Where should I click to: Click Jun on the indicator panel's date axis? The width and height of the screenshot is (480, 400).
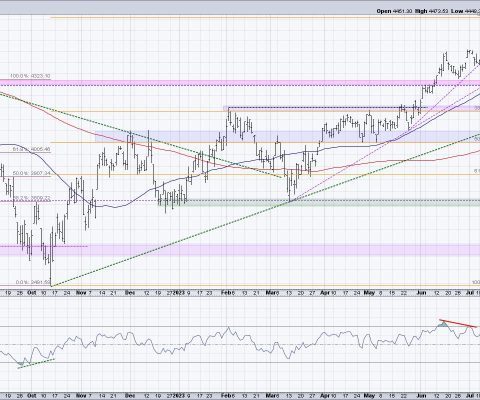point(422,395)
